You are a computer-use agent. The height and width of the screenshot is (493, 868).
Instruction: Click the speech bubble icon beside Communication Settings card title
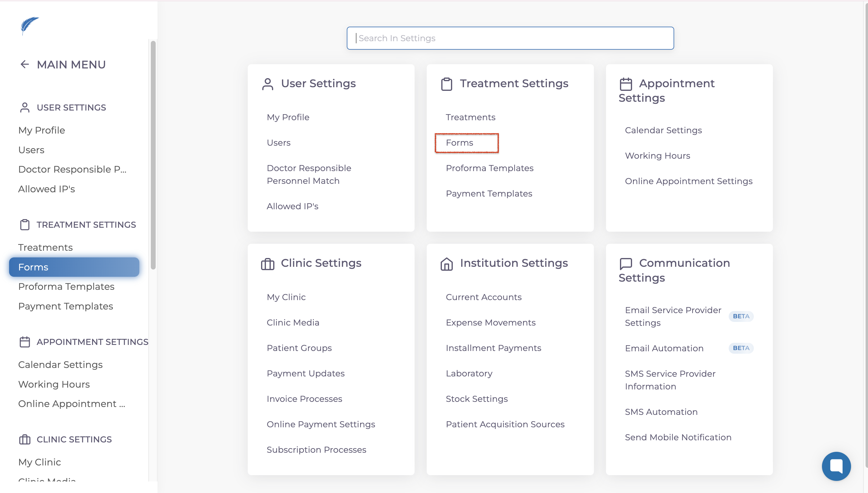[x=626, y=264]
